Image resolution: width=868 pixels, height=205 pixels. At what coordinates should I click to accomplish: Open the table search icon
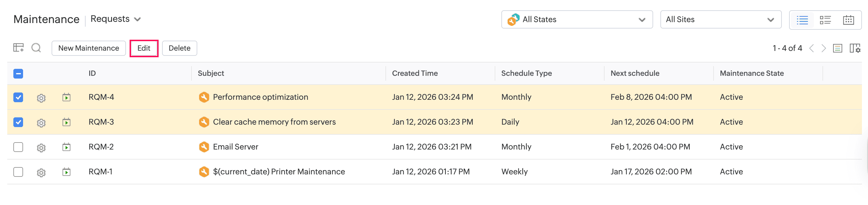(x=36, y=48)
